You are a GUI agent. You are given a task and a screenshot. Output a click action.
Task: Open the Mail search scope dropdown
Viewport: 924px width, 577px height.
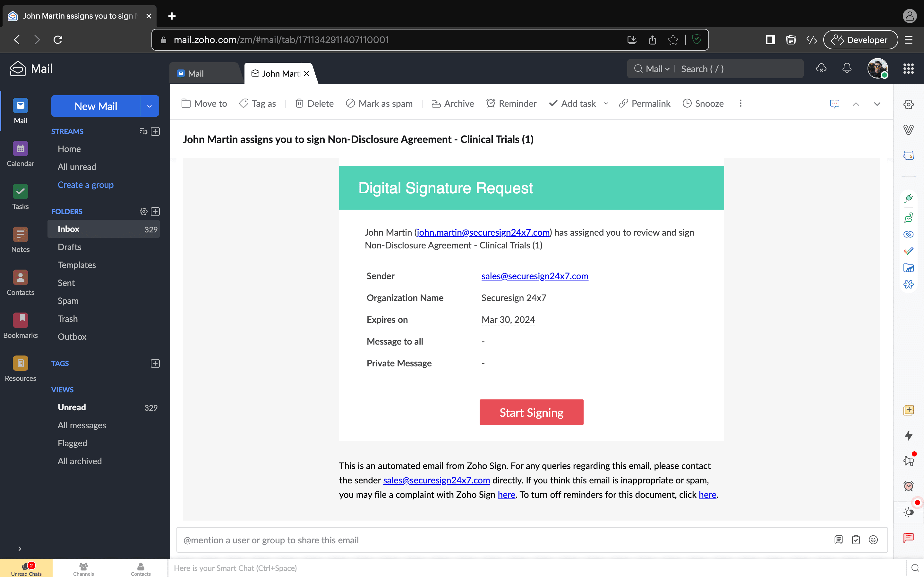point(657,69)
